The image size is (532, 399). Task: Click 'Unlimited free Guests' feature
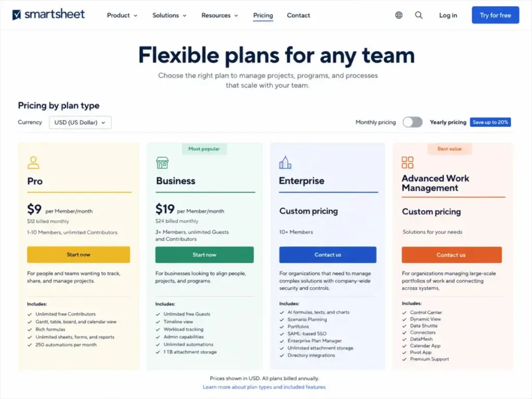pos(187,314)
